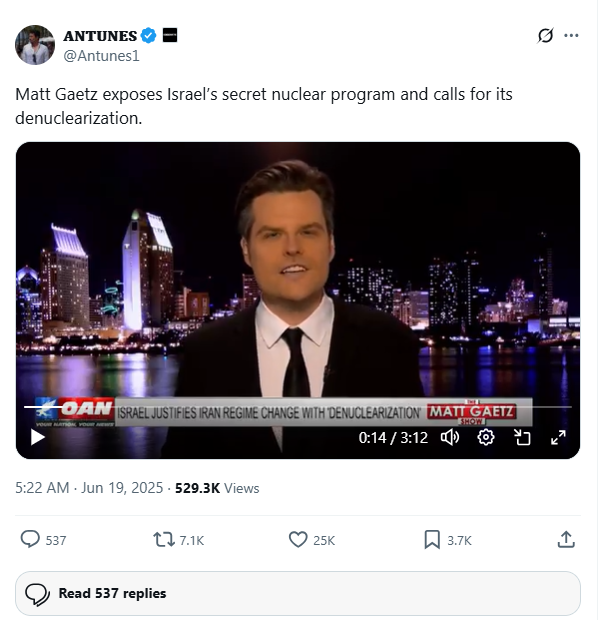Share the post via upload arrow icon
The image size is (602, 620).
[566, 539]
